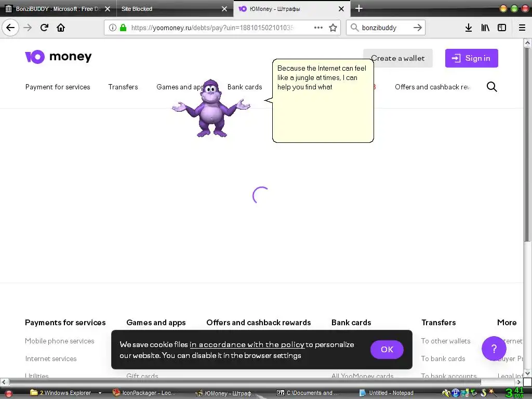The width and height of the screenshot is (532, 399).
Task: Open the Transfers menu item
Action: pyautogui.click(x=123, y=87)
